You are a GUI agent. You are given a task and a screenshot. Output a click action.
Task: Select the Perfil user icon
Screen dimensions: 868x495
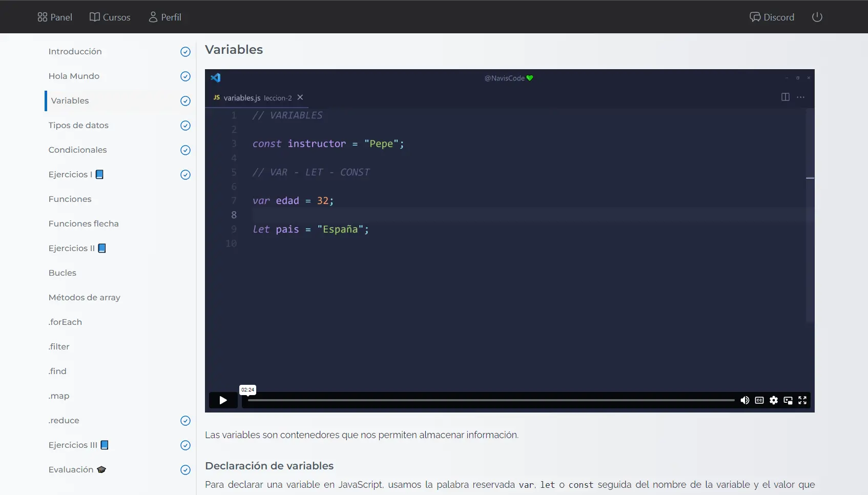click(x=152, y=17)
